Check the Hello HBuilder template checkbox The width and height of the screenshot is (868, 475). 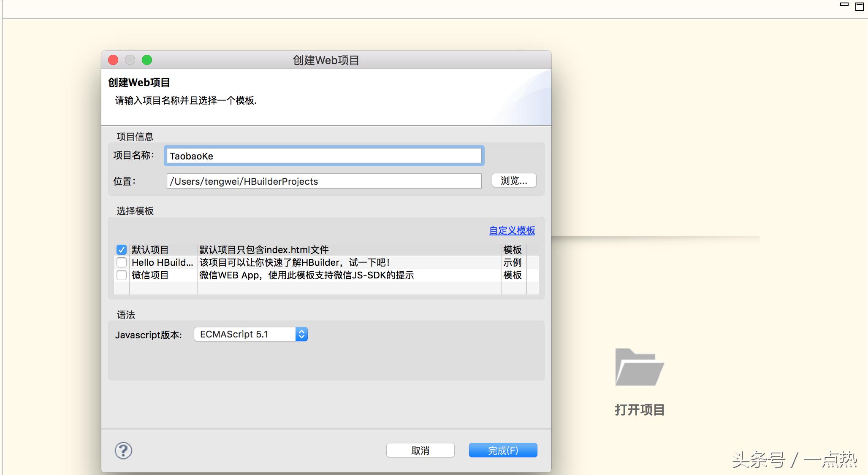[x=122, y=262]
